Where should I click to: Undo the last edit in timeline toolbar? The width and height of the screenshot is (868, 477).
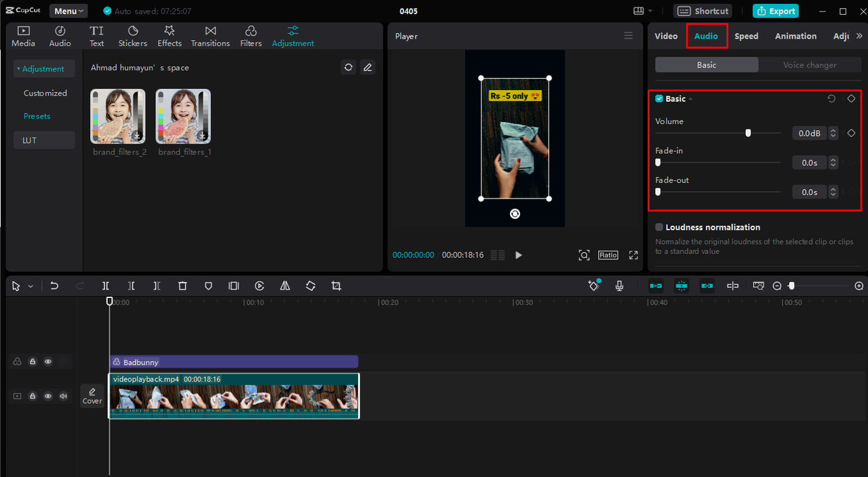(x=54, y=286)
